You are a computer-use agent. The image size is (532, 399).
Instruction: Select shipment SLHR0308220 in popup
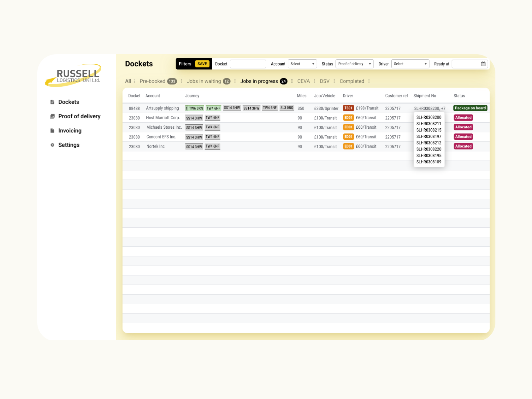tap(429, 149)
